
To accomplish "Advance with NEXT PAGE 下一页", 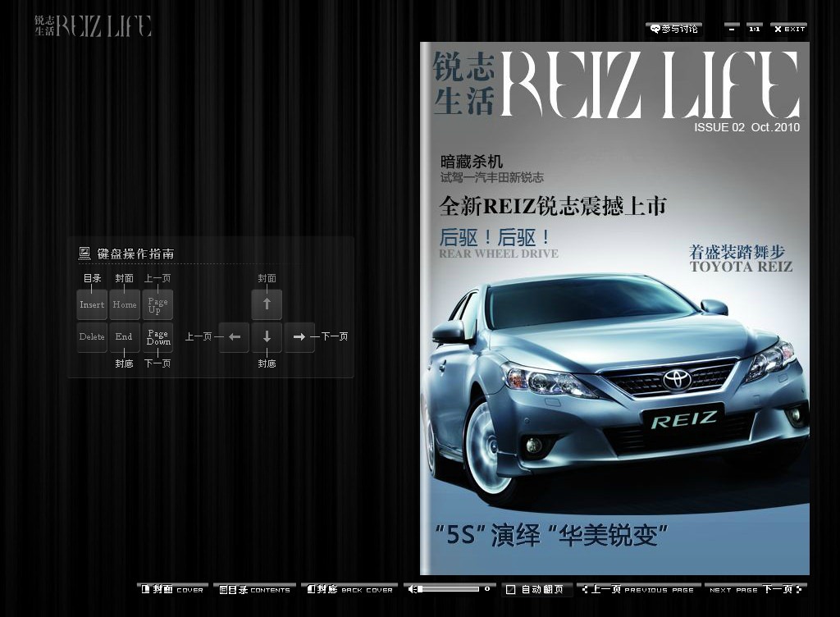I will (x=756, y=590).
